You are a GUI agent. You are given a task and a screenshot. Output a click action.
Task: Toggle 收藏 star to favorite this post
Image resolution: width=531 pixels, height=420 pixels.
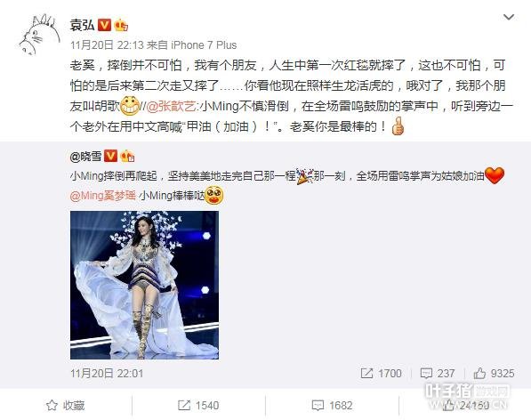65,405
